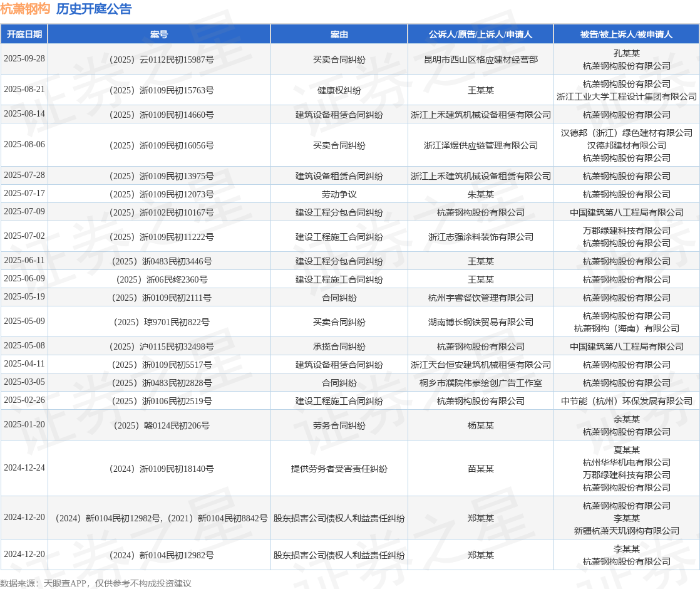Click plaintiff '杨某某'

(481, 425)
